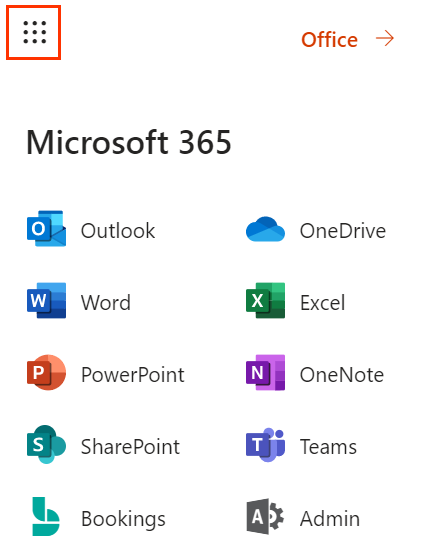Open the OneDrive cloud icon
The width and height of the screenshot is (424, 558).
[265, 230]
